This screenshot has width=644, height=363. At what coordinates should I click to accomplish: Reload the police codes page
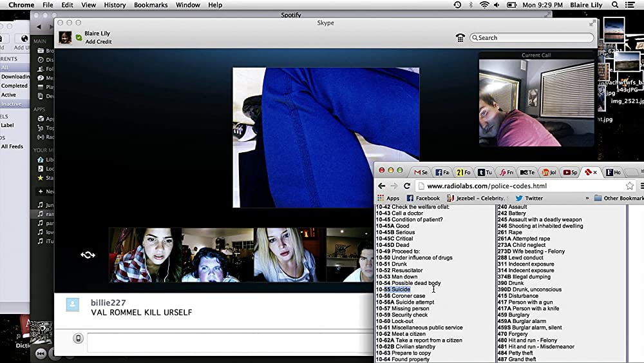click(407, 186)
